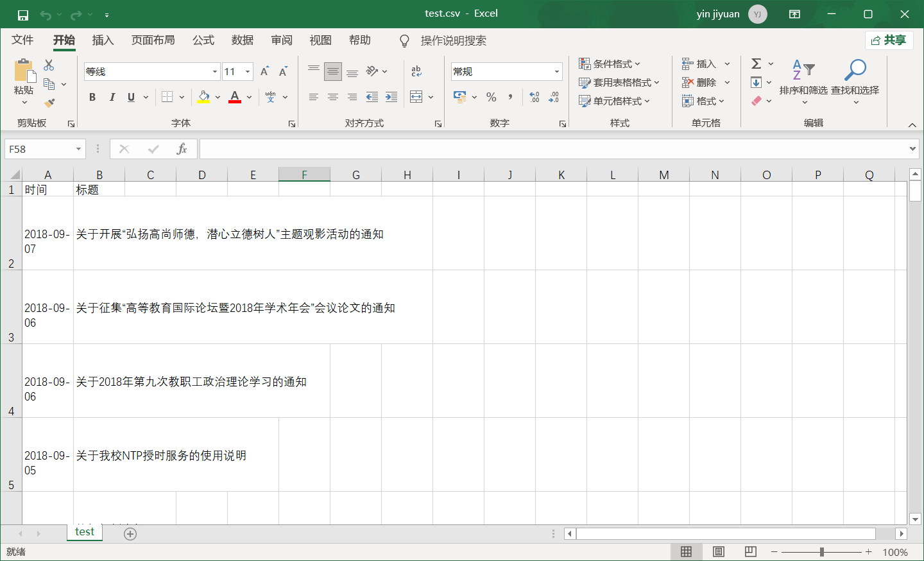Open the font size dropdown
Image resolution: width=924 pixels, height=561 pixels.
pos(248,71)
